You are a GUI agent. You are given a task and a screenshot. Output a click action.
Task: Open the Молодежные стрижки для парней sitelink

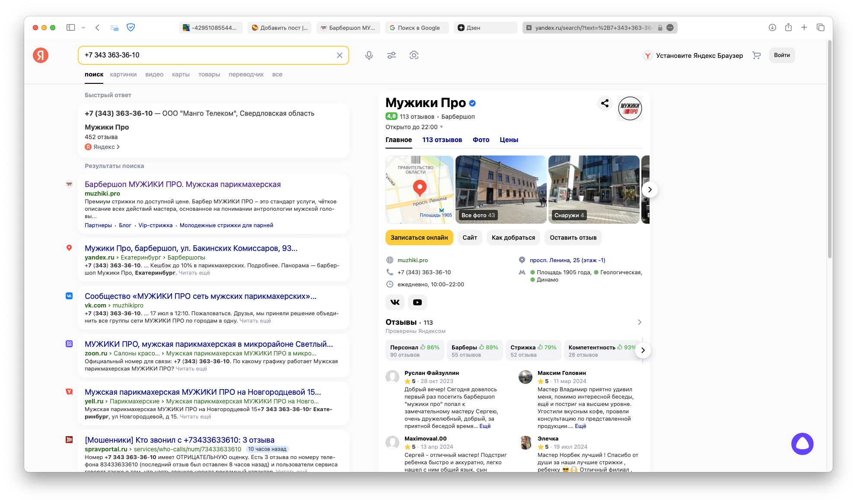226,225
